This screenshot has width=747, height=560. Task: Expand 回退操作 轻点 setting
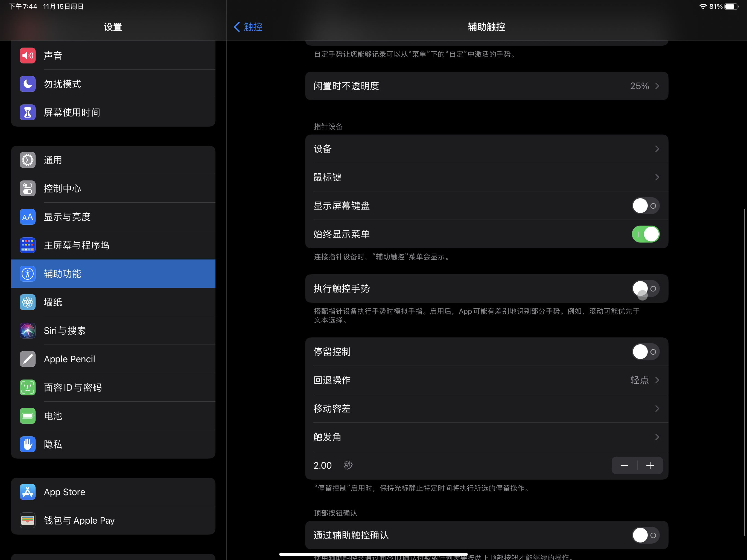[486, 380]
